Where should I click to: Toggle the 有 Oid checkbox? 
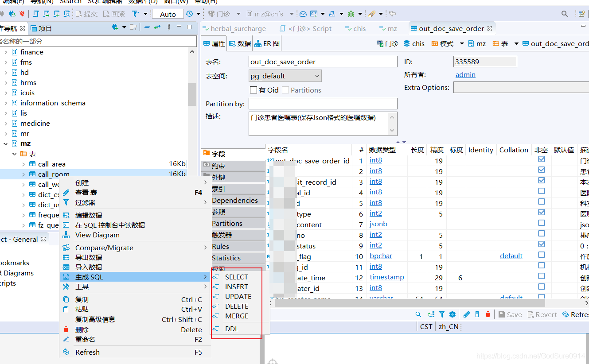click(x=254, y=90)
